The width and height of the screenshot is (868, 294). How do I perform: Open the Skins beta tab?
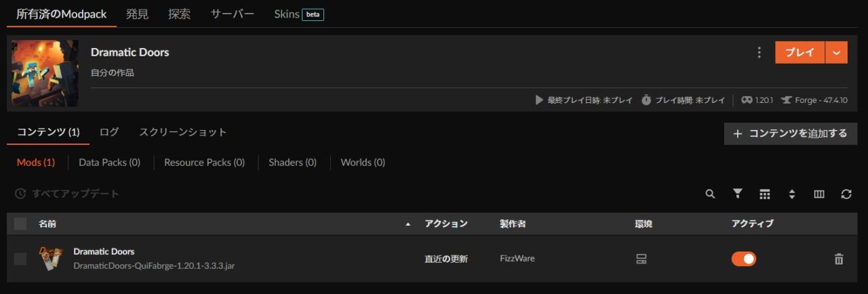click(298, 14)
